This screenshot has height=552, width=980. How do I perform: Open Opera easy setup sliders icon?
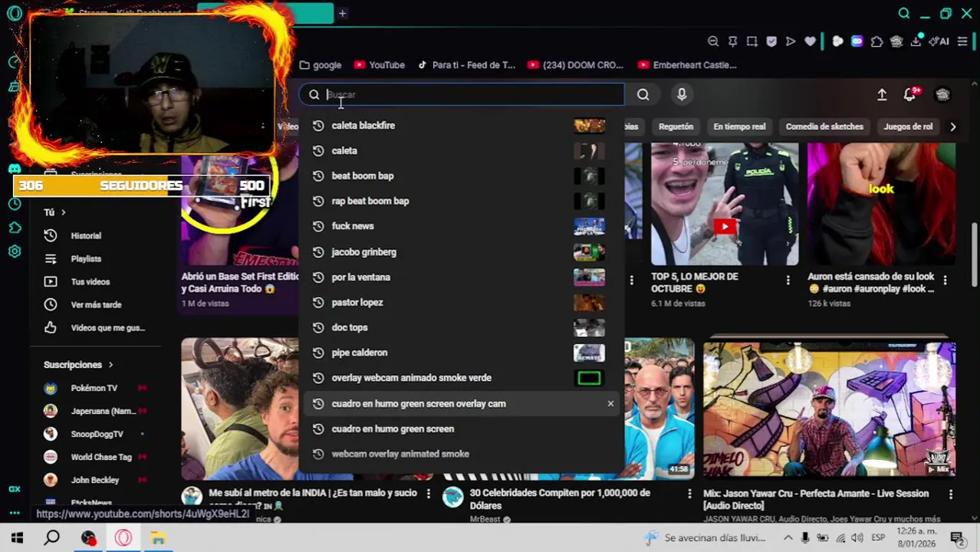point(962,41)
